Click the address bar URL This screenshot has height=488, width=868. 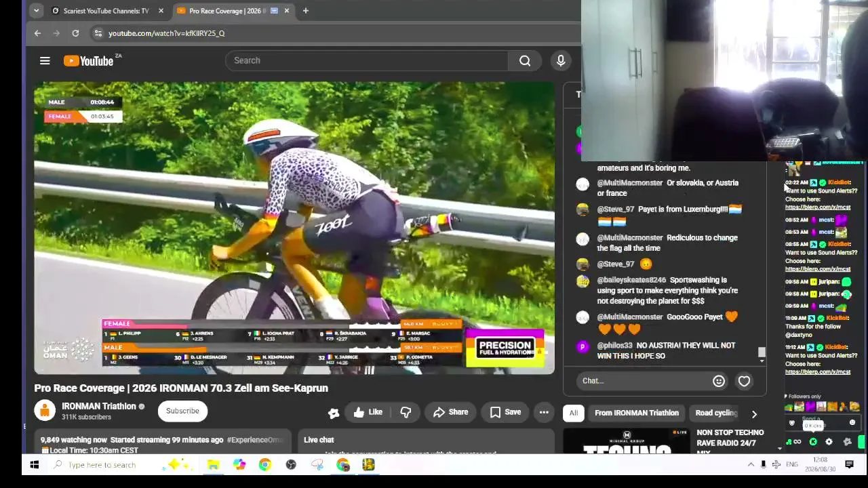point(166,33)
